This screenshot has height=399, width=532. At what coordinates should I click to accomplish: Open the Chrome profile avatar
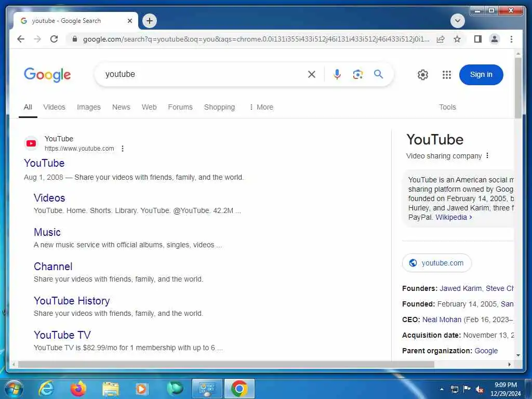point(495,39)
